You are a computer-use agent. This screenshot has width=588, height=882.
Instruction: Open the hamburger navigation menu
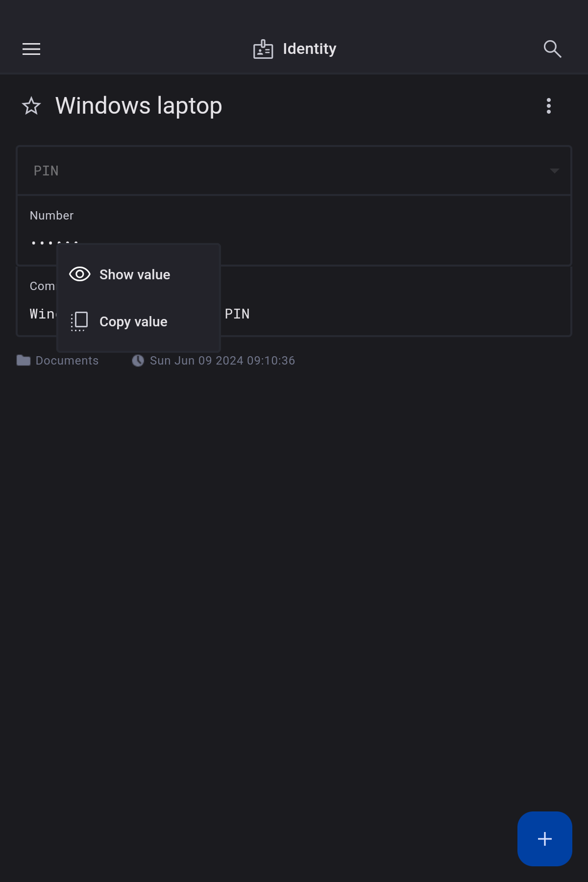[31, 49]
